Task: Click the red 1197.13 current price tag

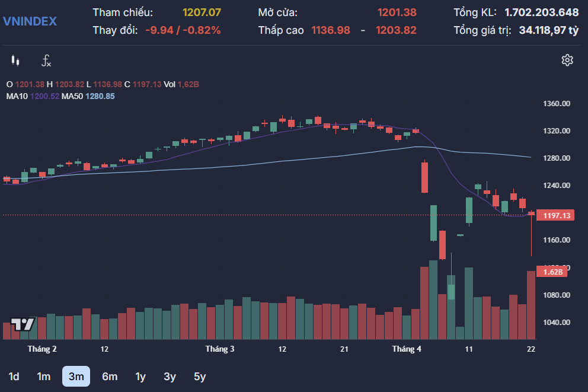Action: click(x=555, y=215)
